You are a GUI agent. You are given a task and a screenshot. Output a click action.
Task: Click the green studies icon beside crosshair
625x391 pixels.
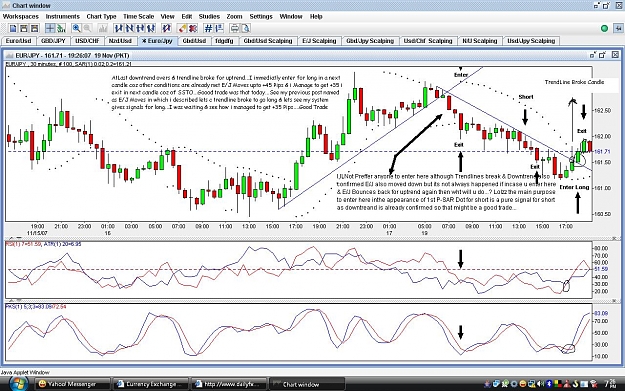pos(61,28)
